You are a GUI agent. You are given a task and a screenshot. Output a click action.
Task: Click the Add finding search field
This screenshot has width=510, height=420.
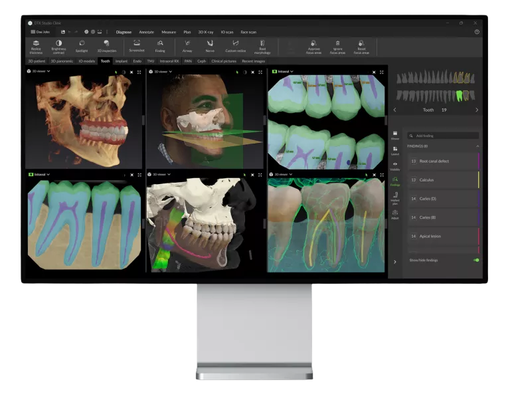443,136
